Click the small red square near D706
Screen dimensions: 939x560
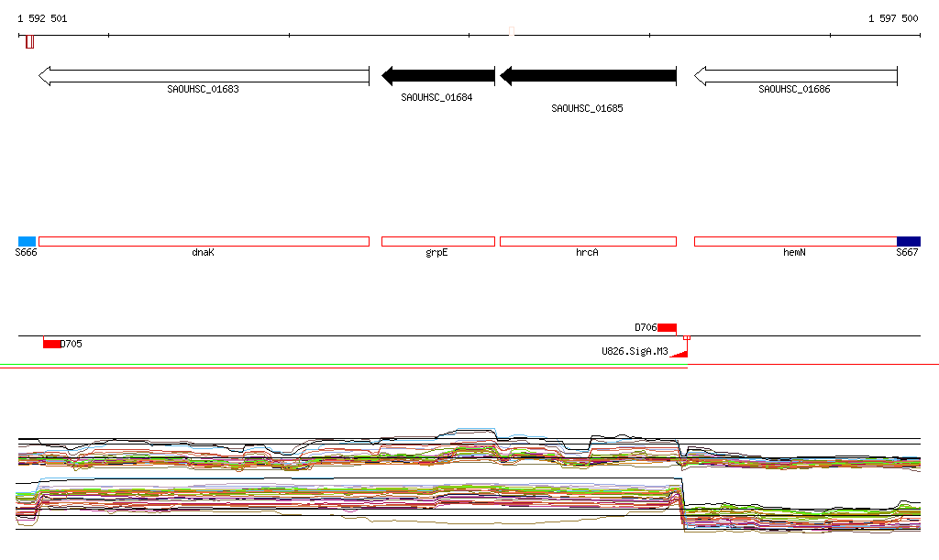[x=687, y=338]
